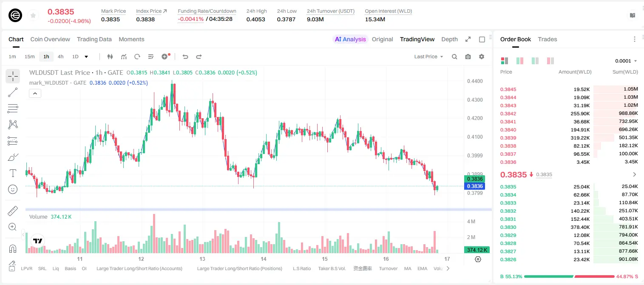Open the emoji sticker tool
Screen dimensions: 644x285
coord(13,189)
